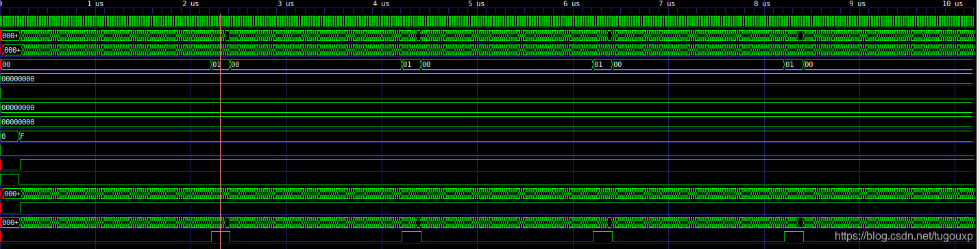Image resolution: width=980 pixels, height=249 pixels.
Task: Click the bottom-trace pulse just after 4 us
Action: click(x=411, y=237)
